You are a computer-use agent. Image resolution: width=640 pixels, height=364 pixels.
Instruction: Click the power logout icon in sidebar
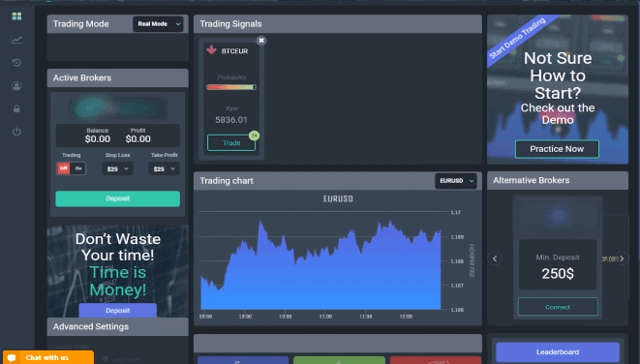pos(16,132)
